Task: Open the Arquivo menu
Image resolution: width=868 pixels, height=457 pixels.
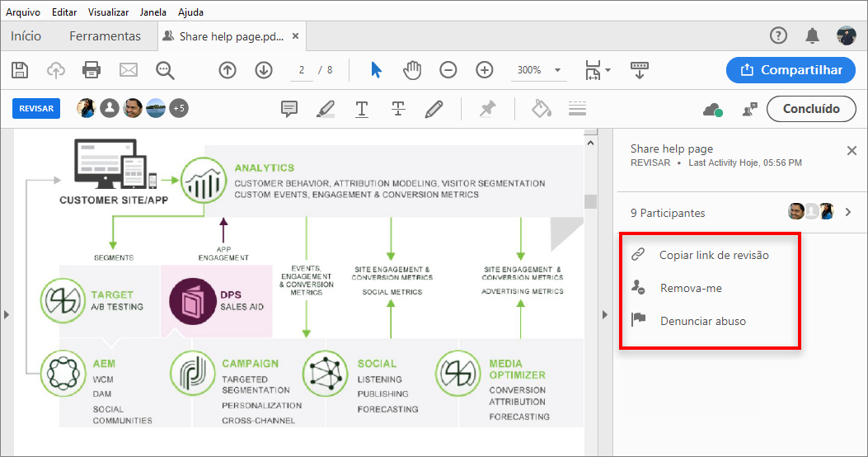Action: [23, 12]
